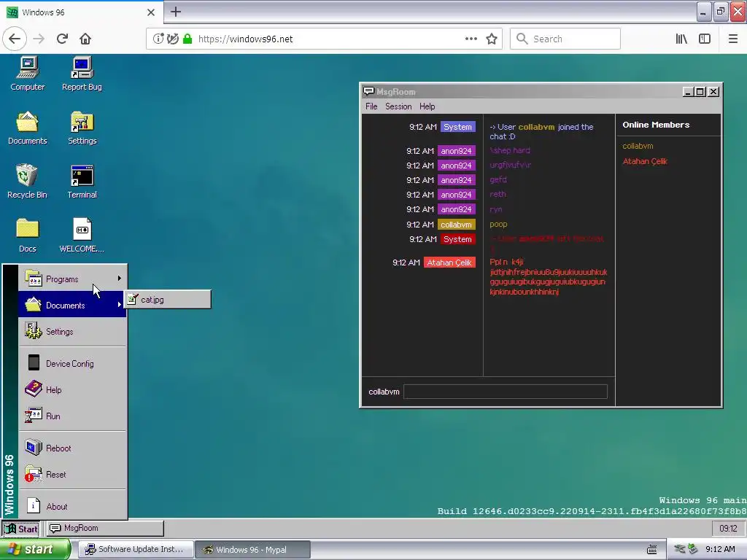Viewport: 747px width, 560px height.
Task: Open About from the start menu
Action: click(72, 506)
